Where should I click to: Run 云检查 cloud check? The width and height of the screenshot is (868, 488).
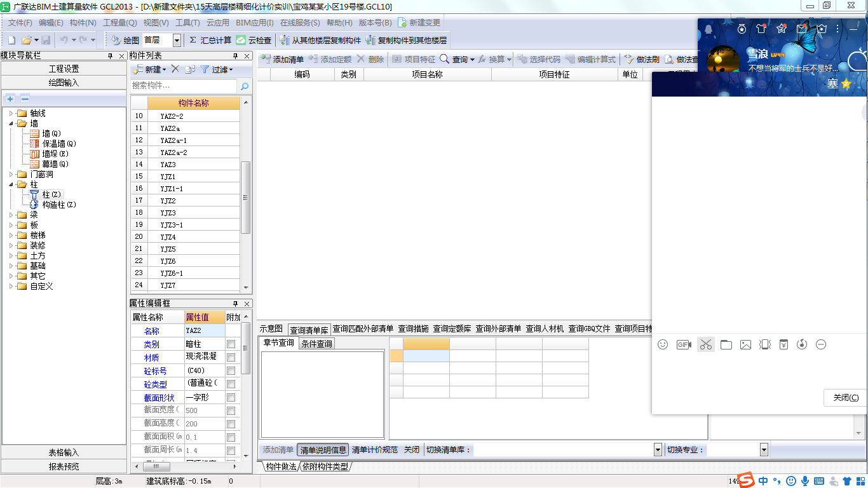pos(254,40)
